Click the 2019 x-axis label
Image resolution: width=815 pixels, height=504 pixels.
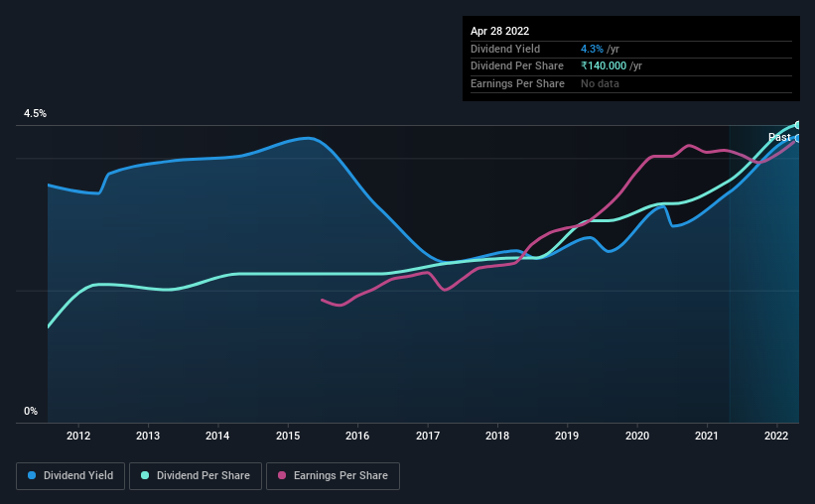(567, 436)
